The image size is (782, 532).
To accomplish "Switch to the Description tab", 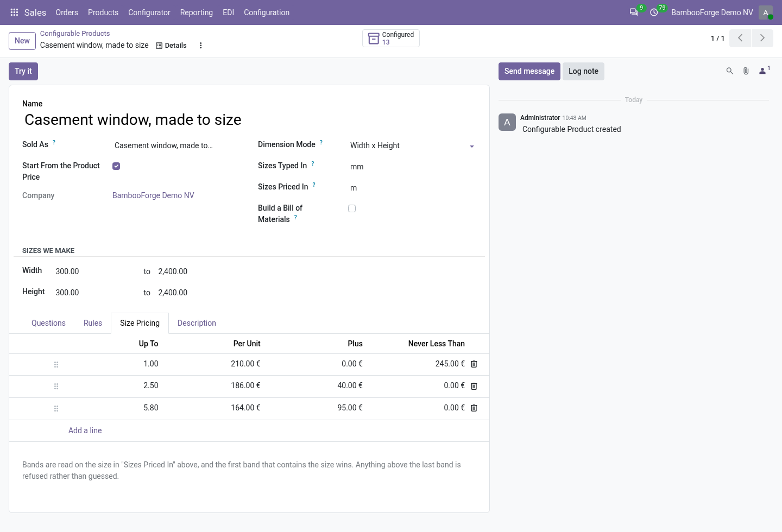I will click(x=197, y=323).
